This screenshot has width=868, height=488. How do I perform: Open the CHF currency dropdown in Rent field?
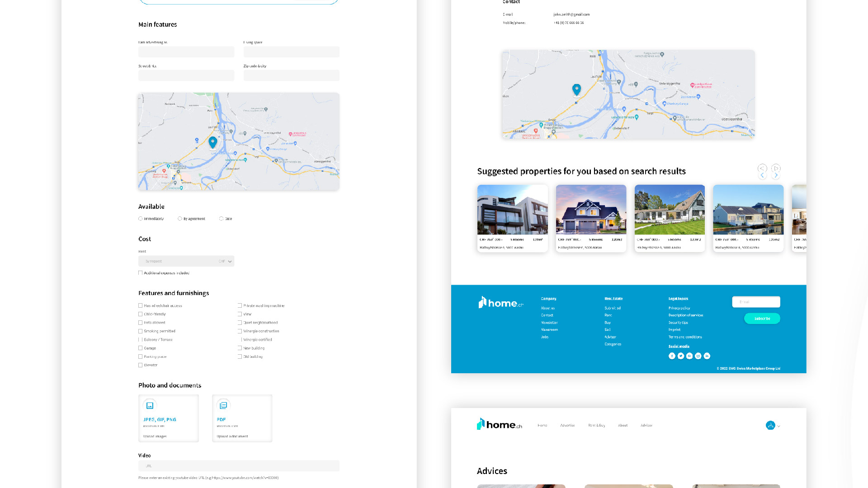point(230,261)
